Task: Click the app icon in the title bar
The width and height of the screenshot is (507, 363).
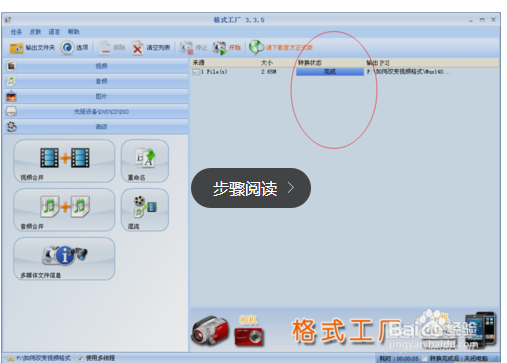Action: click(x=8, y=20)
